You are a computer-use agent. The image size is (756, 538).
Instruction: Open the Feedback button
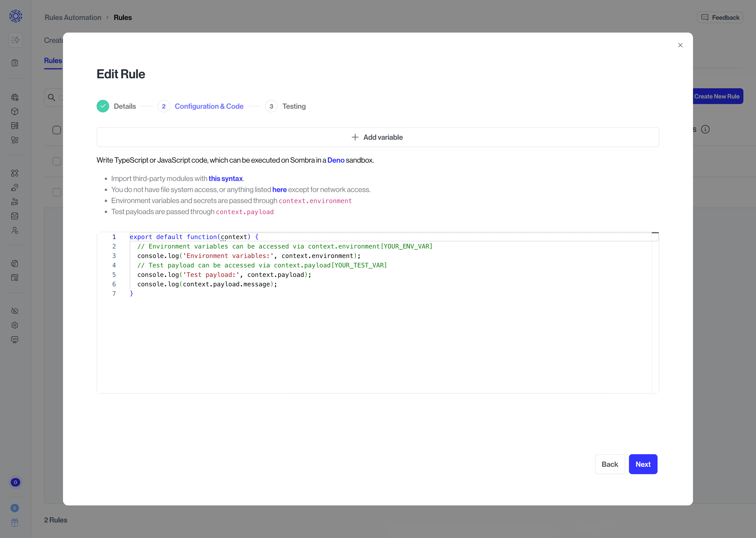coord(720,18)
